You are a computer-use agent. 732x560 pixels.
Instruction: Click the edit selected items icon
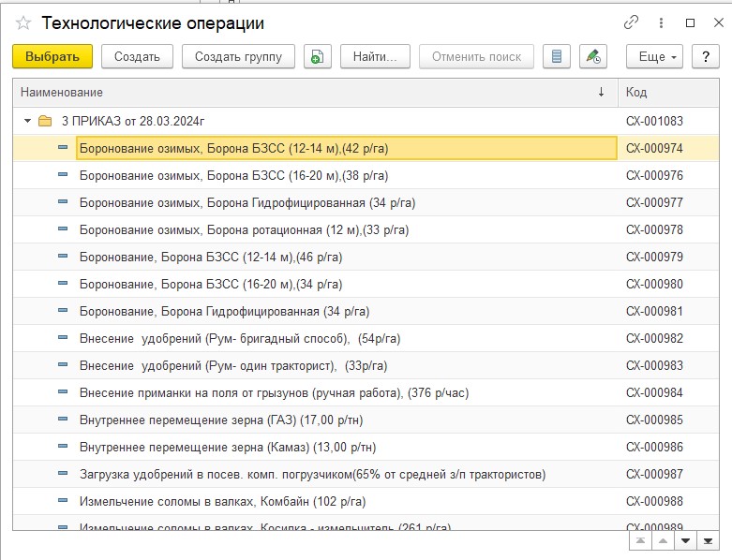click(593, 56)
